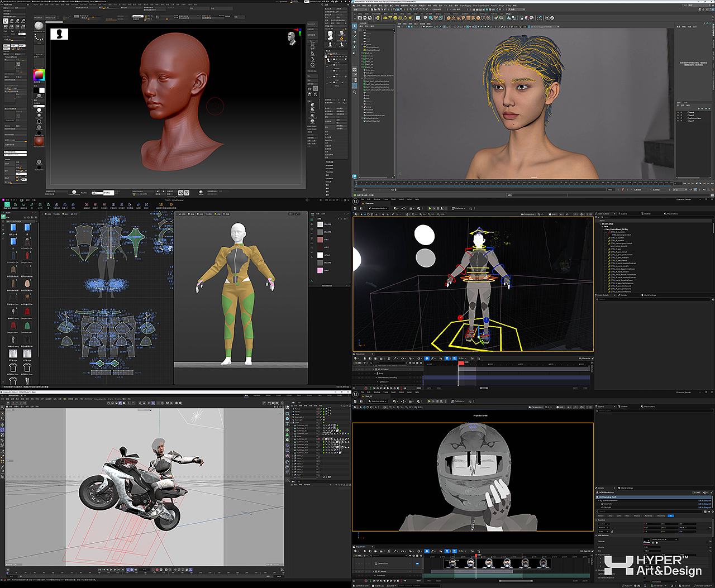Open Perspective view menu in the rig viewport
This screenshot has height=588, width=715.
pos(530,214)
